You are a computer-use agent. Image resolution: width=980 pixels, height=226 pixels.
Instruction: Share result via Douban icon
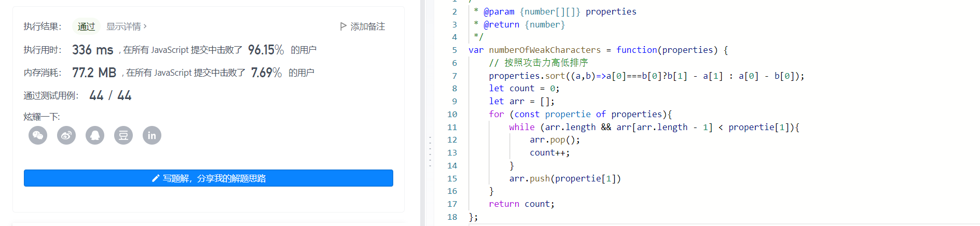click(x=123, y=135)
